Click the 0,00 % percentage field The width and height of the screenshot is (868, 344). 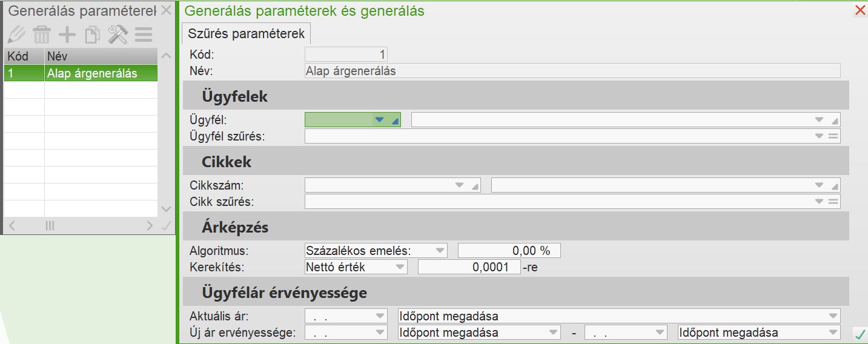(509, 250)
